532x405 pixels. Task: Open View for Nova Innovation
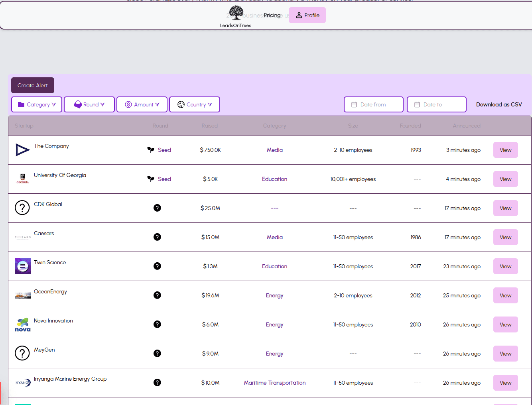click(x=506, y=324)
